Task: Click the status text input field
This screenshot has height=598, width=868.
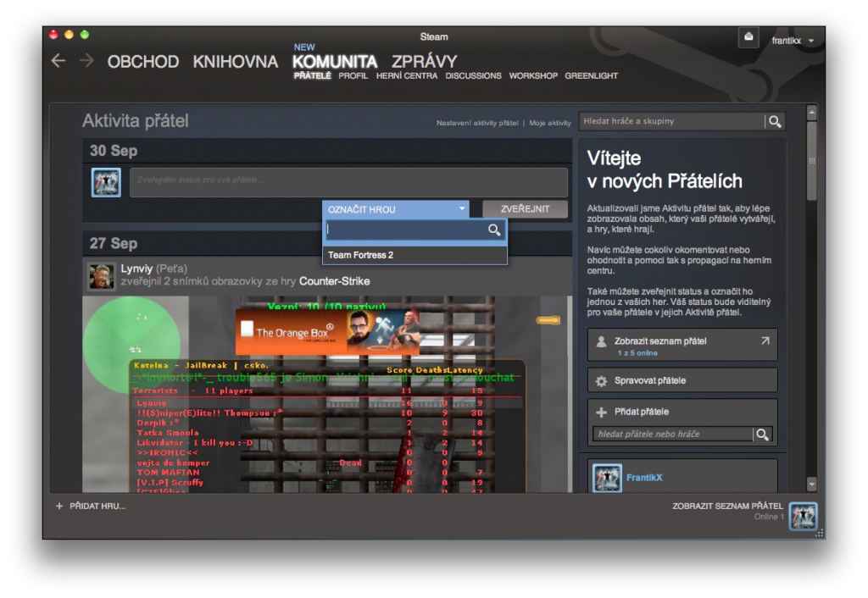Action: pyautogui.click(x=348, y=181)
